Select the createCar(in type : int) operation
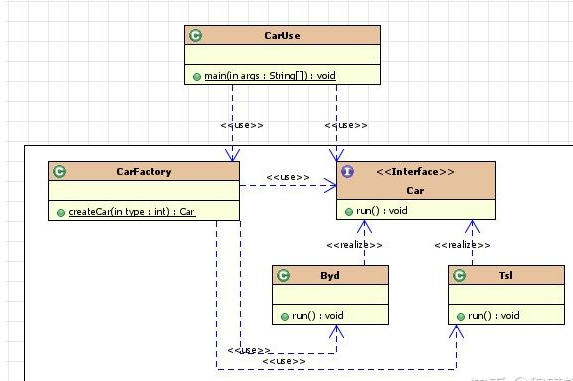This screenshot has width=573, height=381. [x=132, y=212]
